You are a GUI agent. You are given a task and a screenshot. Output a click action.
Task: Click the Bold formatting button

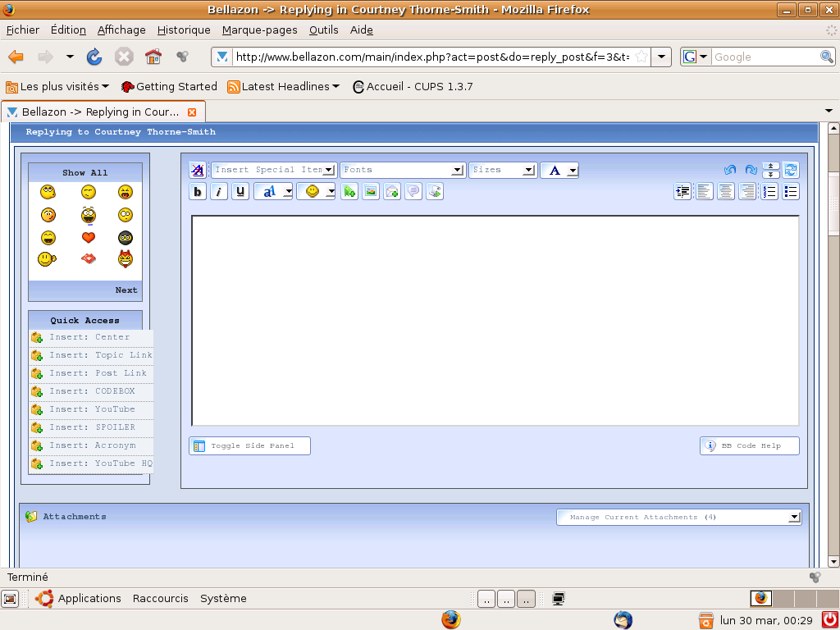[x=198, y=192]
